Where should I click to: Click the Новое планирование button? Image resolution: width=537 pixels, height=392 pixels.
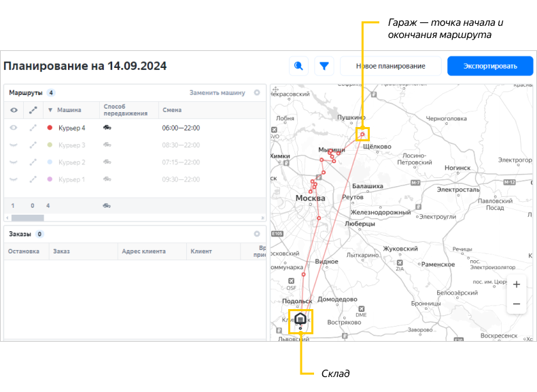click(390, 66)
